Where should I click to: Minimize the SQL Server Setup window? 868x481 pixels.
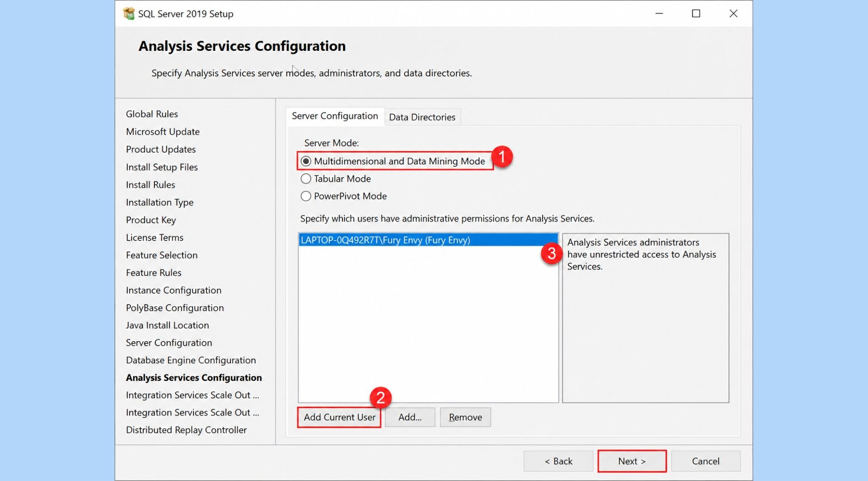[659, 14]
